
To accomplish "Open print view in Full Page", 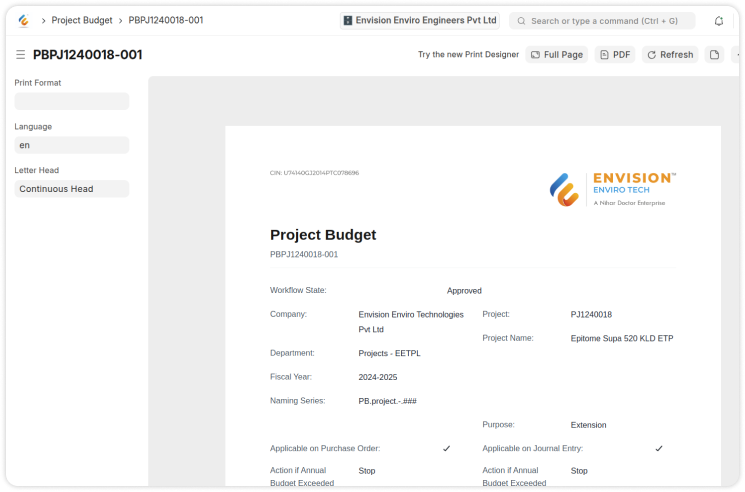I will [x=556, y=55].
